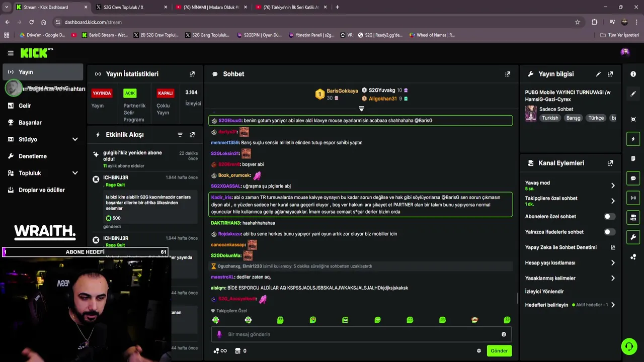Click the Sadece Sohbet category thumbnail
The height and width of the screenshot is (362, 644).
coord(531,114)
